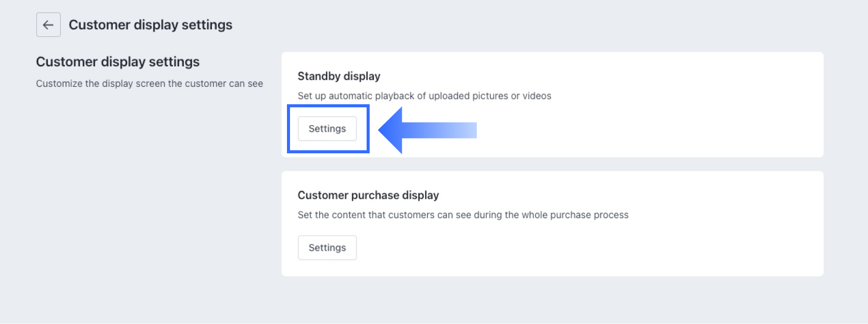Click 'Set up' in the Standby description
The height and width of the screenshot is (324, 868).
point(312,96)
